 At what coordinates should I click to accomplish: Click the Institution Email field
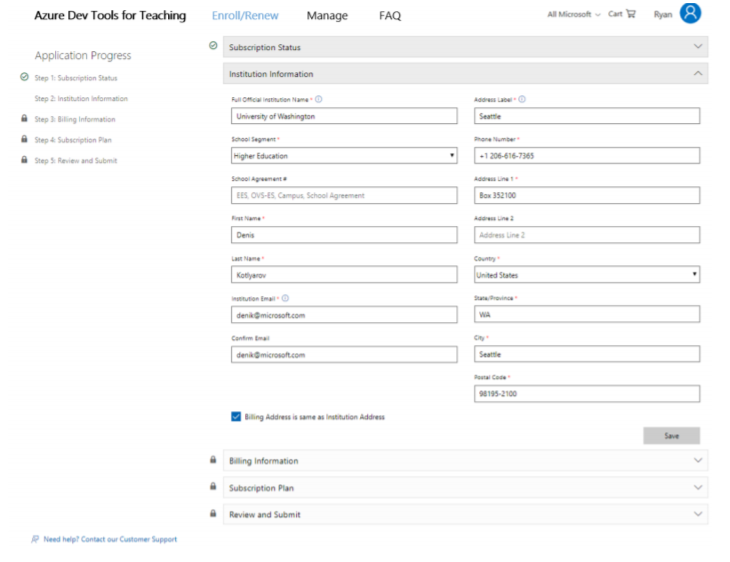pos(344,315)
